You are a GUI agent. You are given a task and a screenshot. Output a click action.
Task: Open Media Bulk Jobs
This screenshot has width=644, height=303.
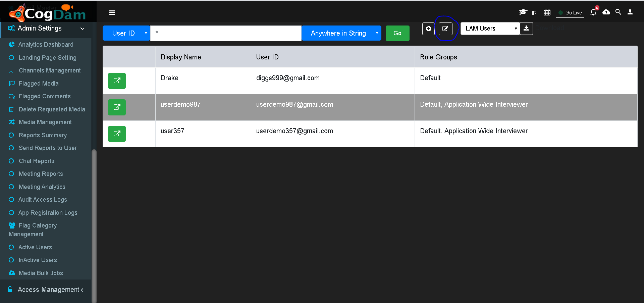point(41,273)
